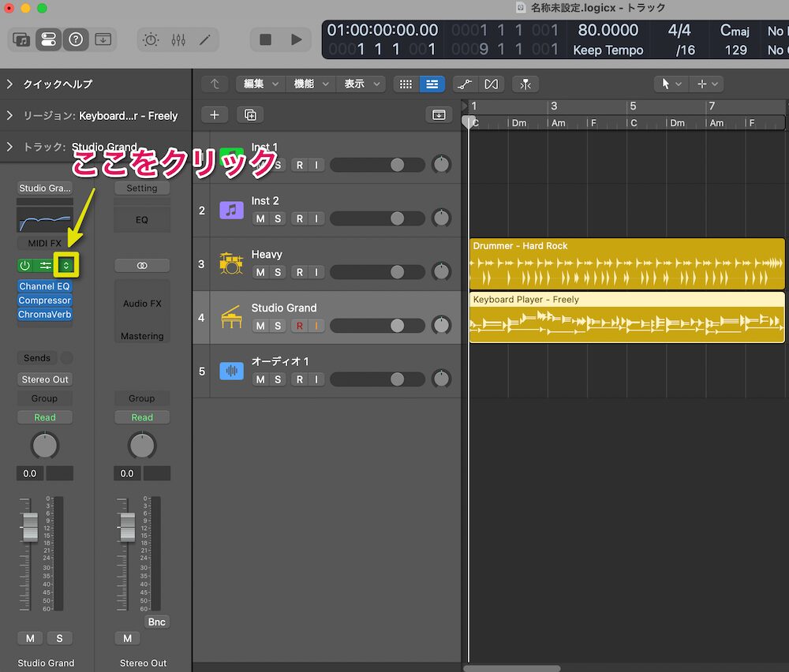
Task: Mute the Heavy track
Action: click(x=260, y=272)
